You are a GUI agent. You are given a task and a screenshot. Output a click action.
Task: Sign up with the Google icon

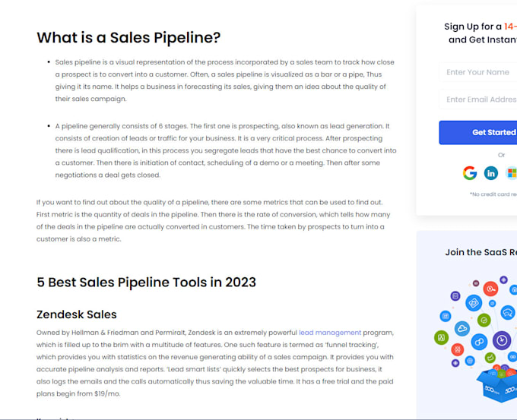470,173
